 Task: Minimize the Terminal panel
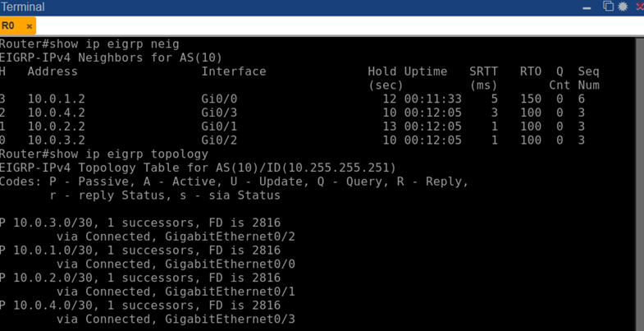tap(587, 7)
